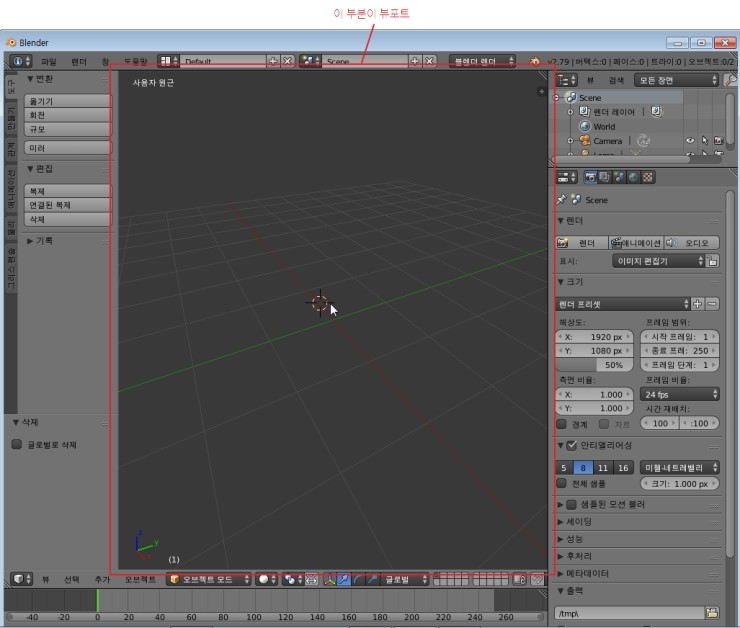Viewport: 740px width, 628px height.
Task: Open the 렌더 프리셋 dropdown
Action: click(x=622, y=304)
